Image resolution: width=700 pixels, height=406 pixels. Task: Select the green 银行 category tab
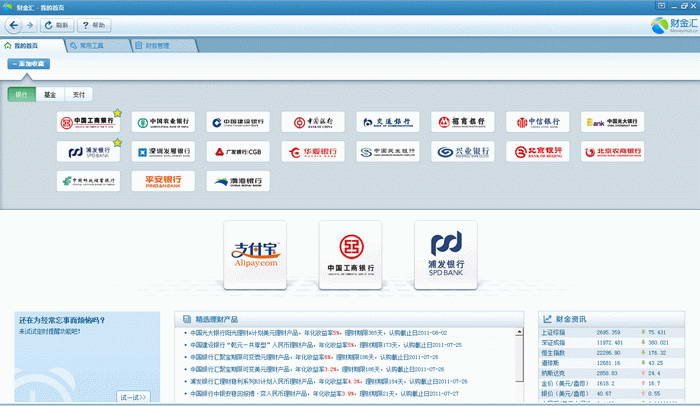click(21, 95)
